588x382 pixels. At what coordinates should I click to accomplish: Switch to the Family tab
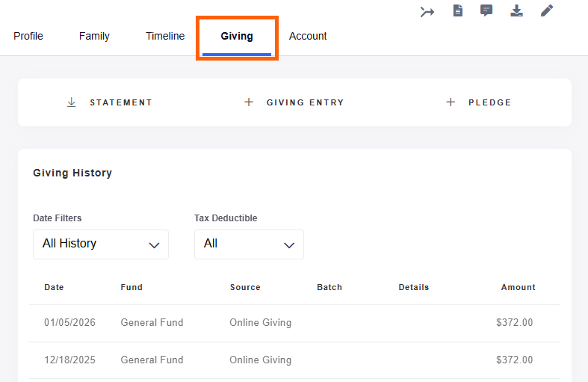point(94,36)
